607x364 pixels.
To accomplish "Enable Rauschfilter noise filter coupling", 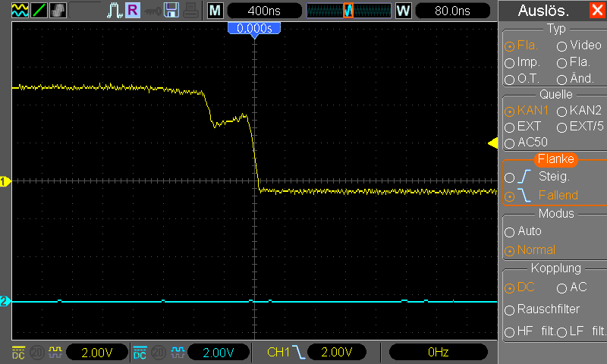I will (542, 309).
